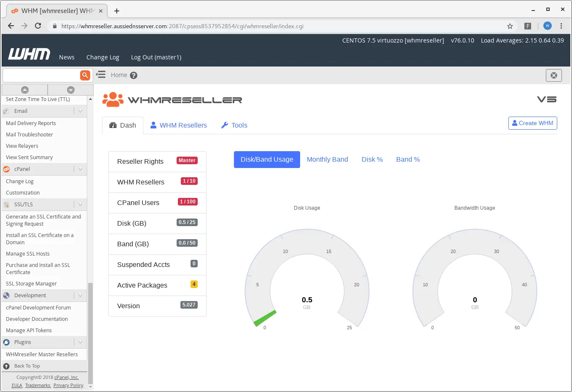Click the Back To Top arrow icon
Image resolution: width=572 pixels, height=392 pixels.
(6, 366)
